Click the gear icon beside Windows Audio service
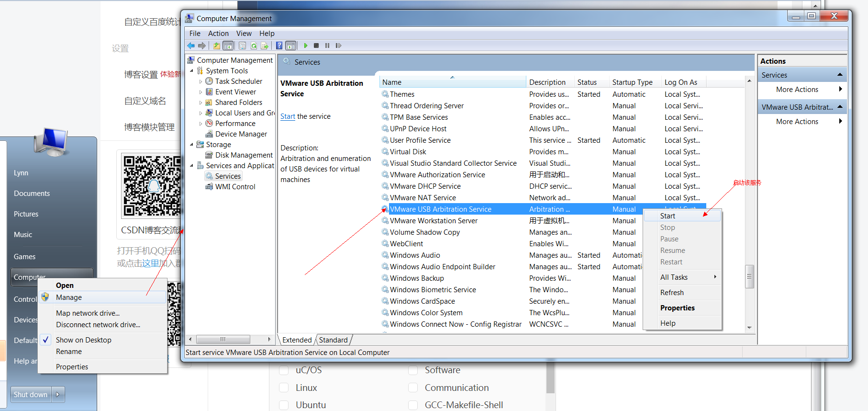The height and width of the screenshot is (411, 868). (x=385, y=255)
